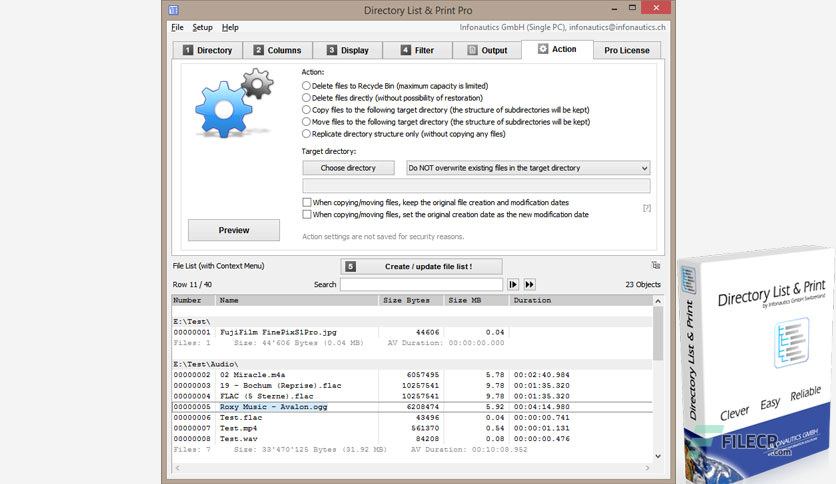Select row Test.mp4

coord(412,428)
